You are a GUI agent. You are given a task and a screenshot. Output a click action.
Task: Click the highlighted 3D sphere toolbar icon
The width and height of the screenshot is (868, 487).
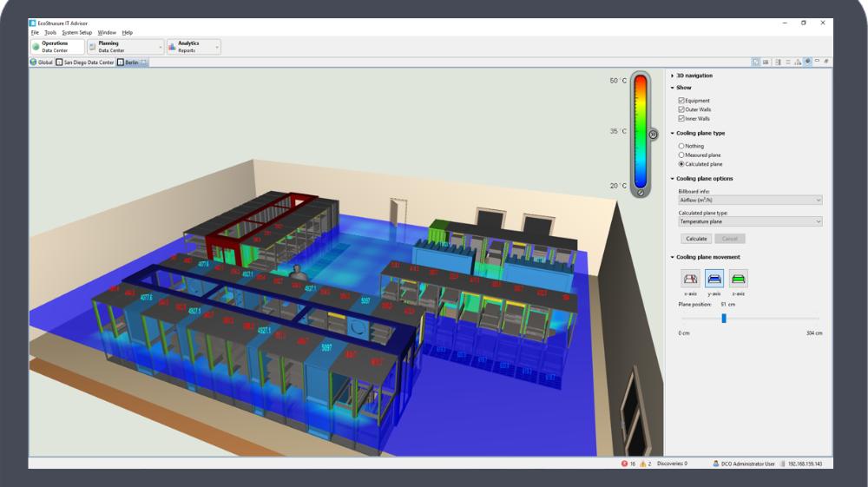click(807, 62)
